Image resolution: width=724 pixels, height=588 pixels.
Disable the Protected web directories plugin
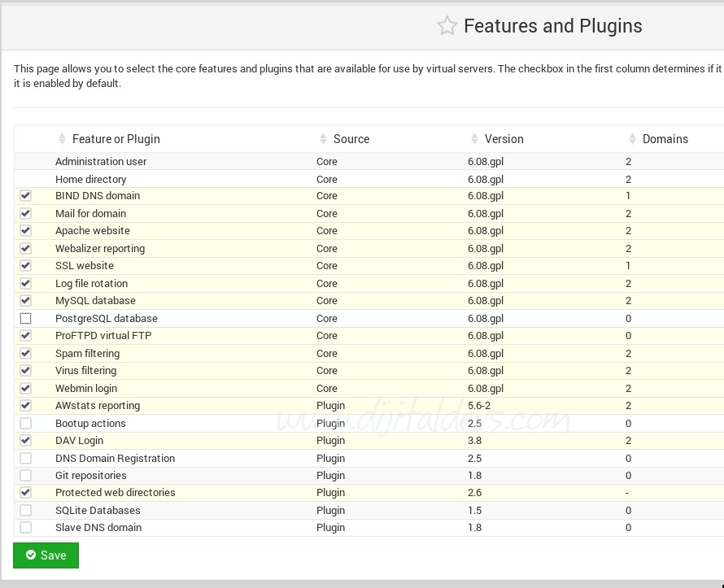coord(25,492)
